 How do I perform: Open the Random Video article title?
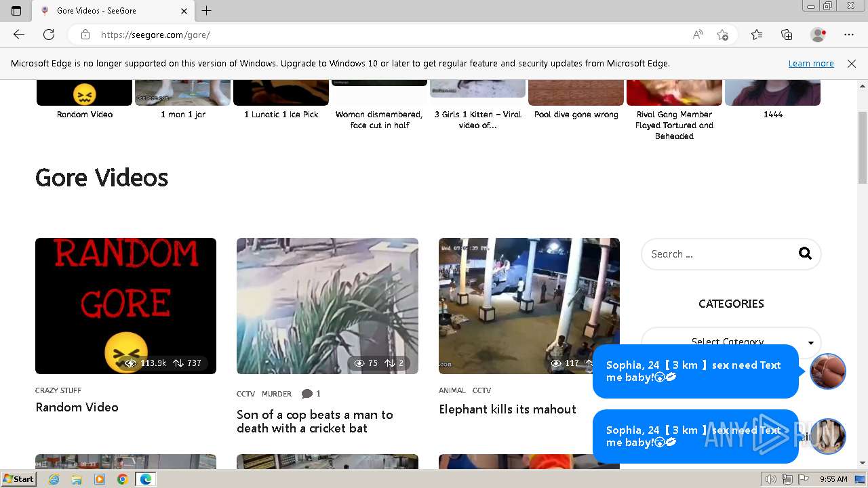tap(77, 407)
